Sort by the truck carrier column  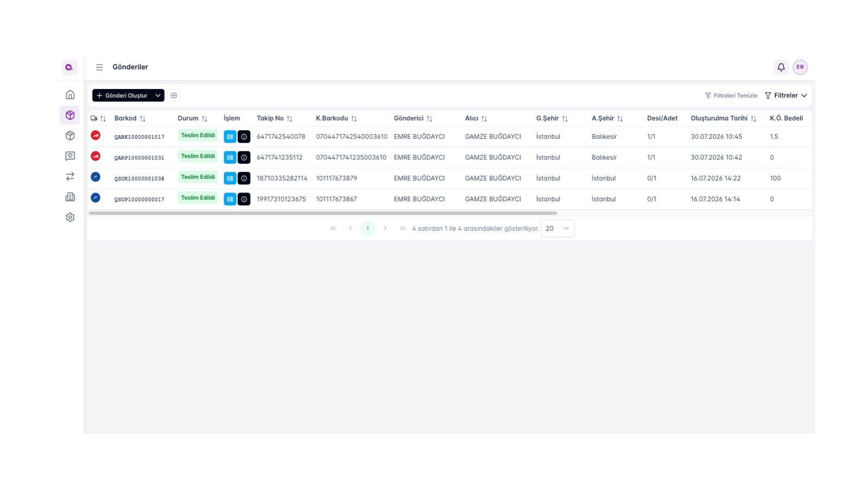tap(103, 119)
